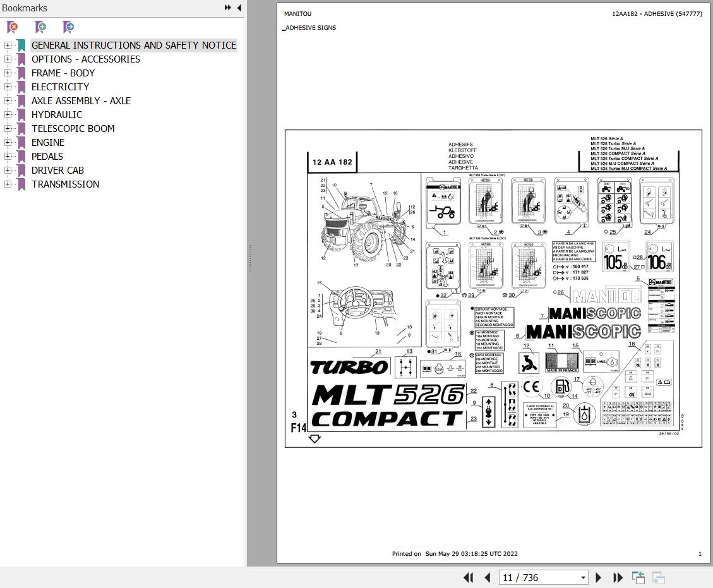713x588 pixels.
Task: Go to the previous page
Action: pos(488,577)
